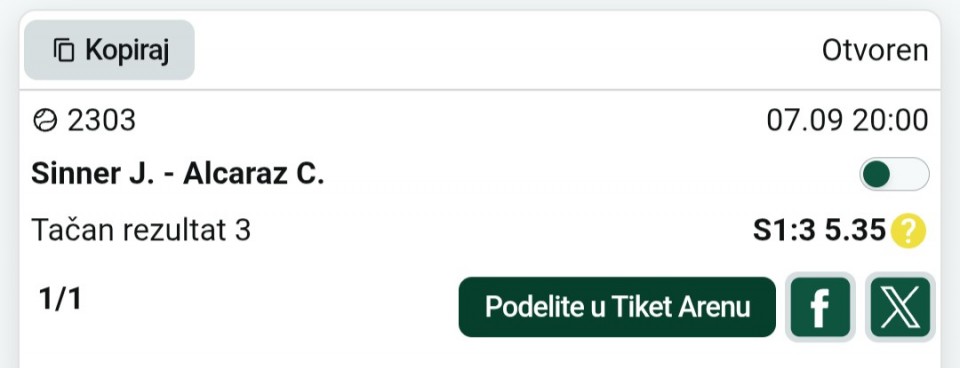Click the 1/1 selection counter

pyautogui.click(x=60, y=299)
